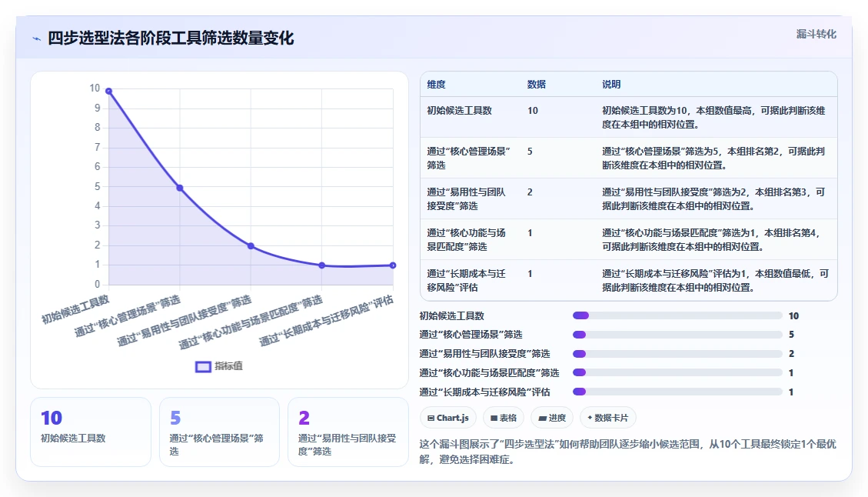Select the 表格 tag chip
868x497 pixels.
[x=504, y=418]
